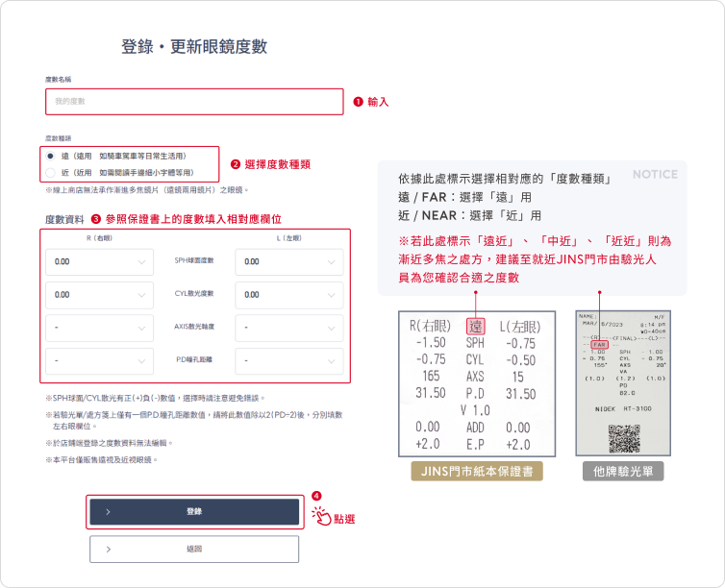Open left eye SPH球面度數 dropdown

[288, 261]
